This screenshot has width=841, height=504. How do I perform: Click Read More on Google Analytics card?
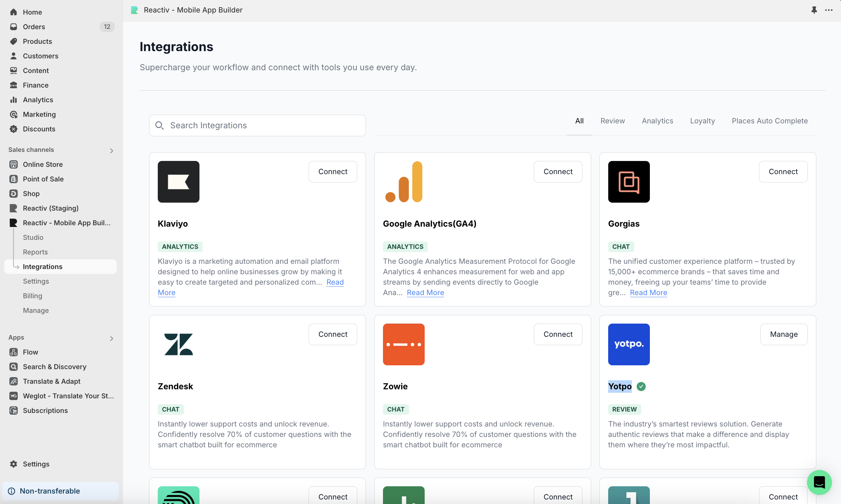click(x=425, y=293)
